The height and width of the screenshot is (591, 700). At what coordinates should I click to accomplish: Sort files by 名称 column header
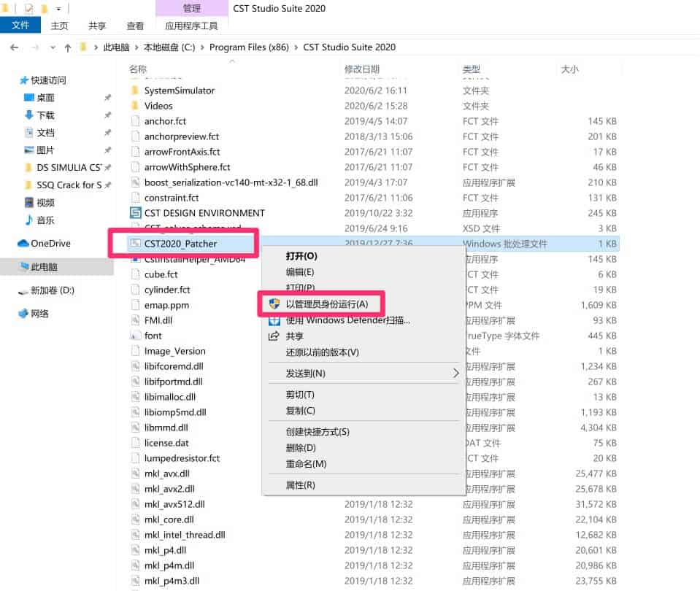(138, 69)
